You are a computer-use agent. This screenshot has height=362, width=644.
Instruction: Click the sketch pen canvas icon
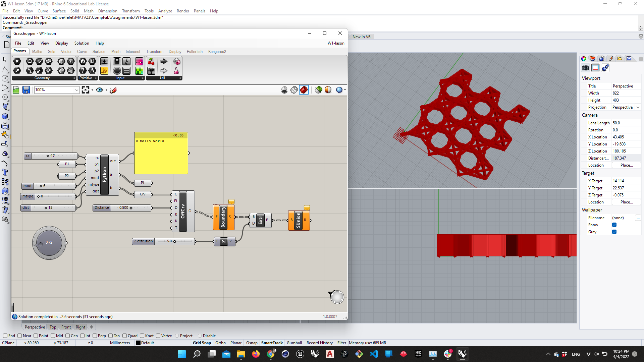[x=113, y=90]
